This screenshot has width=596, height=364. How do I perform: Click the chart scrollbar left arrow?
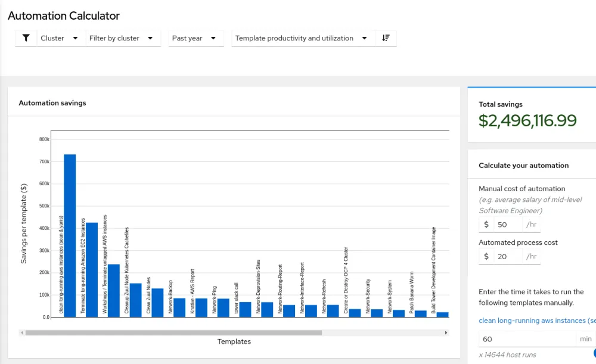pyautogui.click(x=22, y=333)
